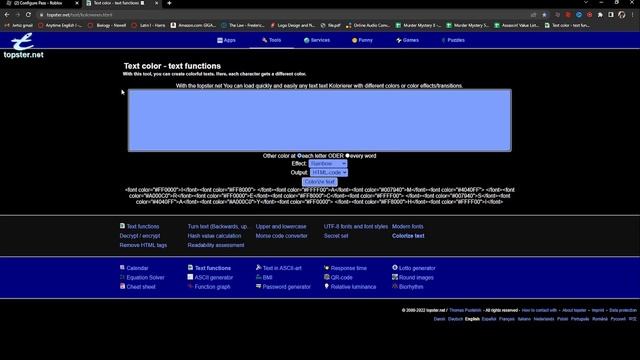The height and width of the screenshot is (360, 640).
Task: Select the 'each letter' radio option
Action: click(x=299, y=156)
